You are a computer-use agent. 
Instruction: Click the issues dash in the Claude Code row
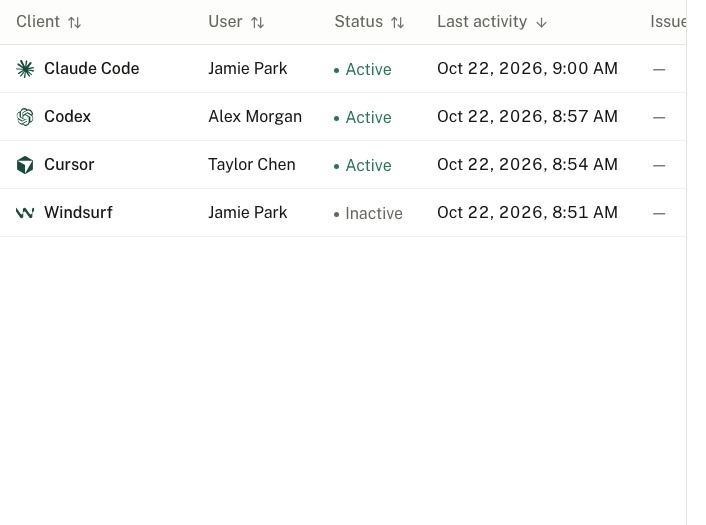[x=659, y=69]
